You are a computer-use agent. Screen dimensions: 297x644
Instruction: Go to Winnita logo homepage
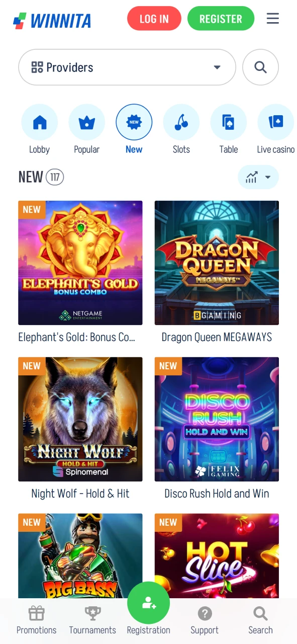click(52, 21)
